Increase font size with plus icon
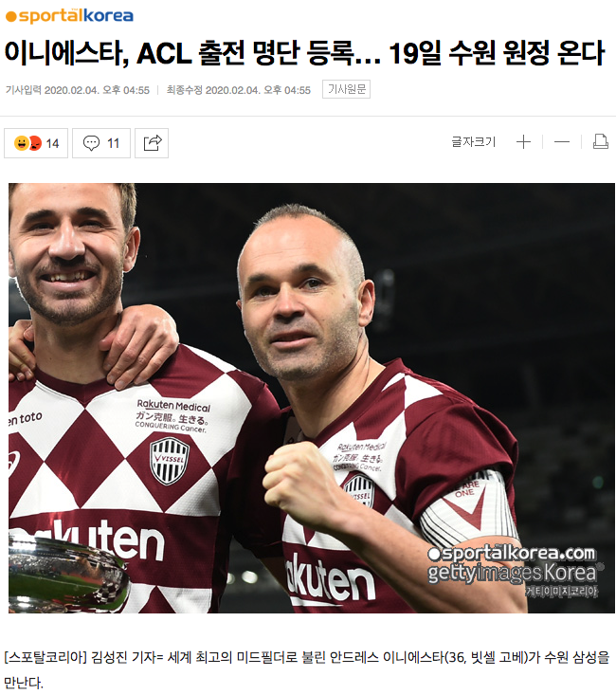Viewport: 616px width, 695px height. 523,142
